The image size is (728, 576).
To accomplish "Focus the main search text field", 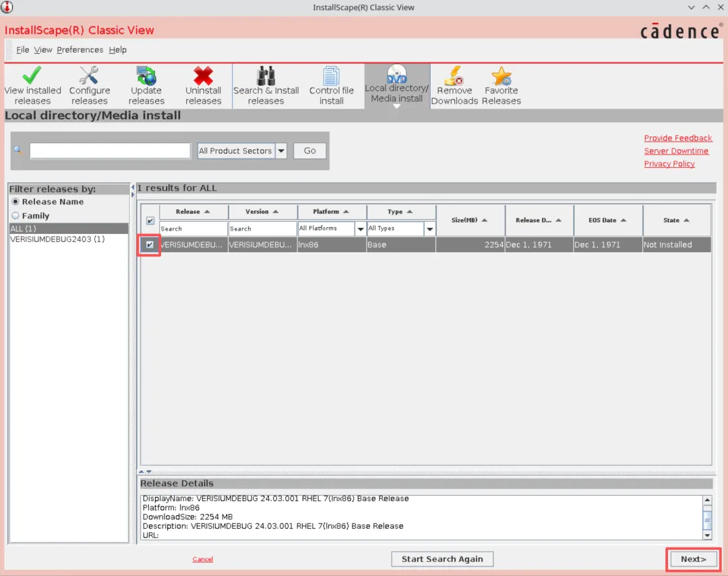I will [110, 151].
